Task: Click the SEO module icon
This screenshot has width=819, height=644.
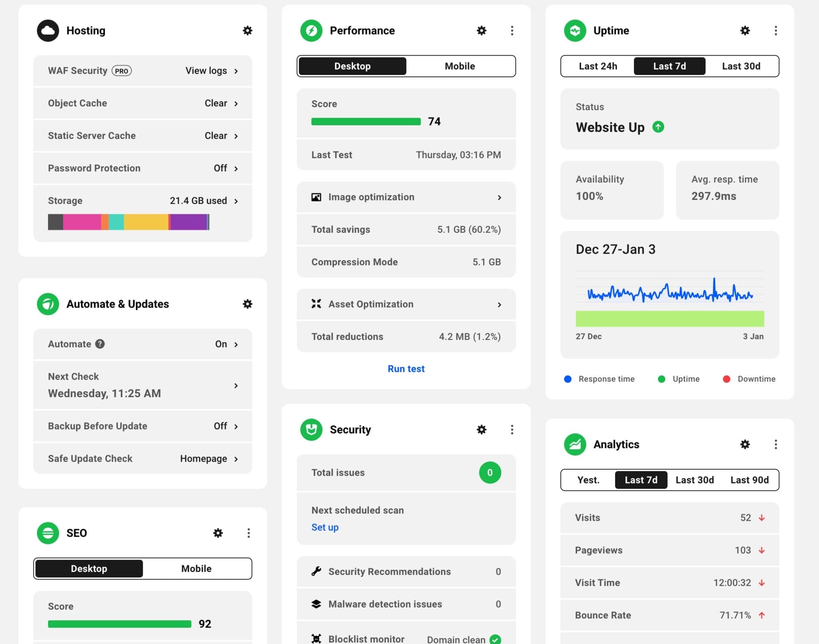Action: coord(48,533)
